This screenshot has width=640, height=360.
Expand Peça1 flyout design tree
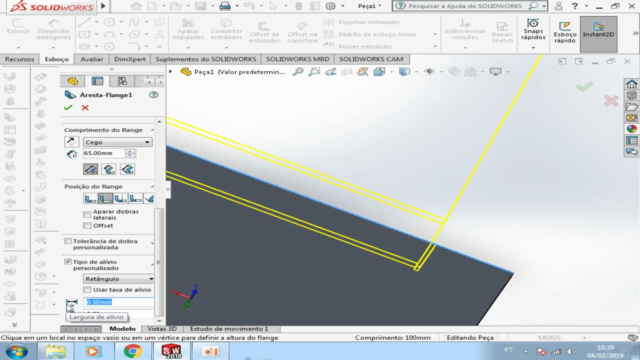coord(171,71)
